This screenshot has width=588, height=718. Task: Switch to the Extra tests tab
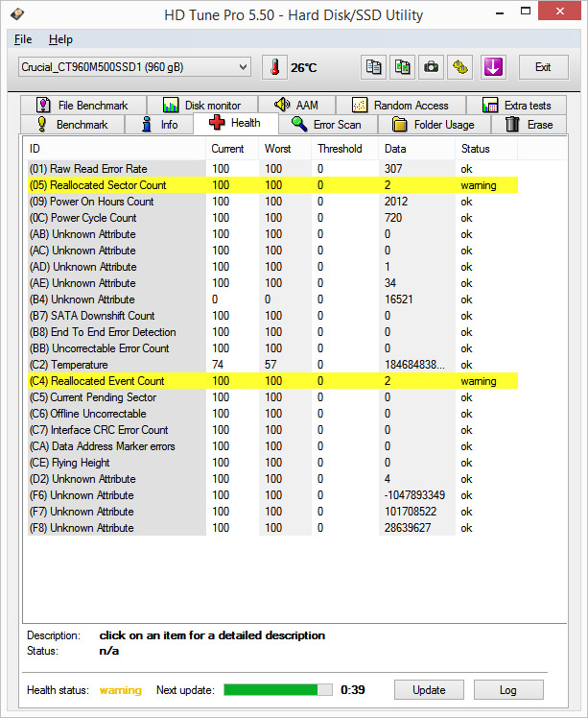point(516,106)
